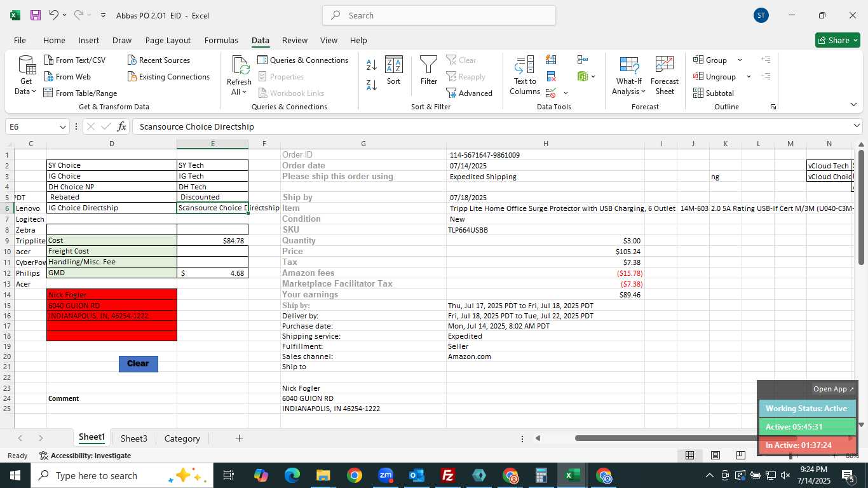
Task: Select the red Nick Fogler cell
Action: pos(112,295)
